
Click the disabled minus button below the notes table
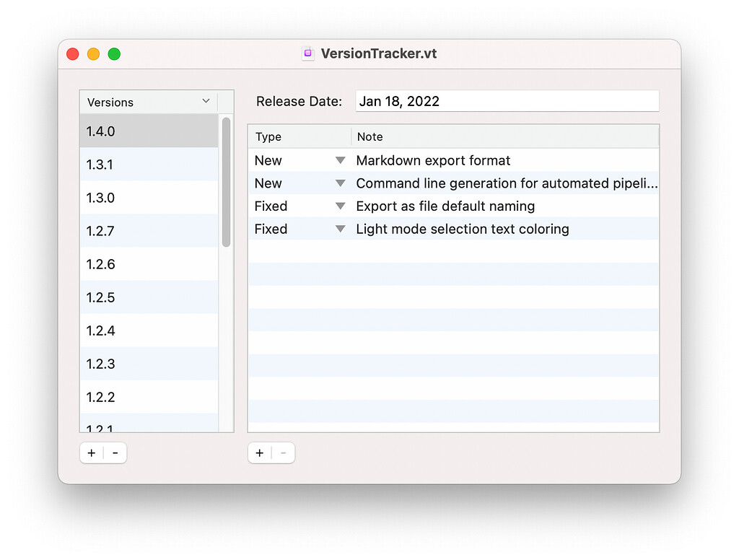(x=283, y=452)
